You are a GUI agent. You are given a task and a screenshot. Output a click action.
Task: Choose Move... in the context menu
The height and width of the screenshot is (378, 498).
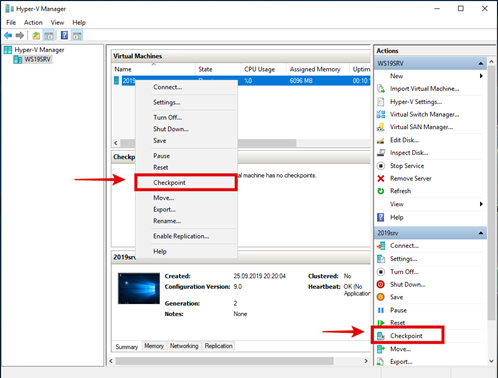[x=186, y=198]
